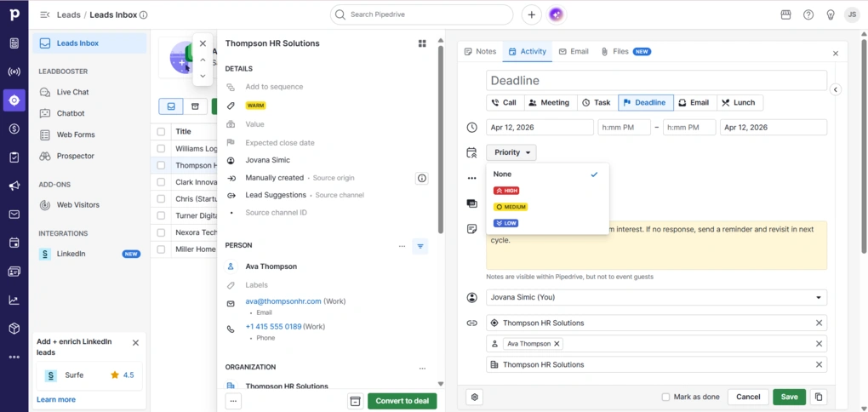This screenshot has height=412, width=868.
Task: Switch leads list to archive view icon
Action: click(x=195, y=106)
